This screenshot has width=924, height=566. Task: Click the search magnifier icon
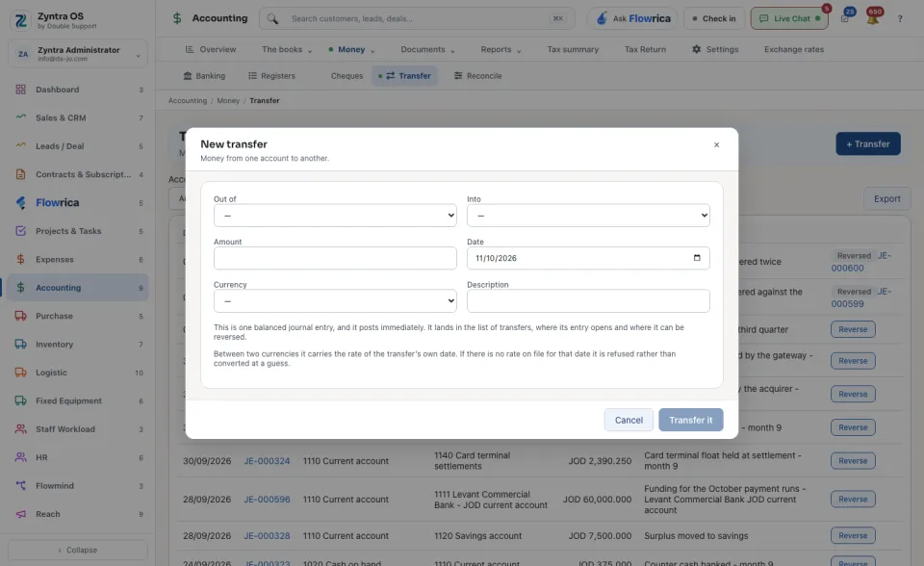(x=272, y=19)
